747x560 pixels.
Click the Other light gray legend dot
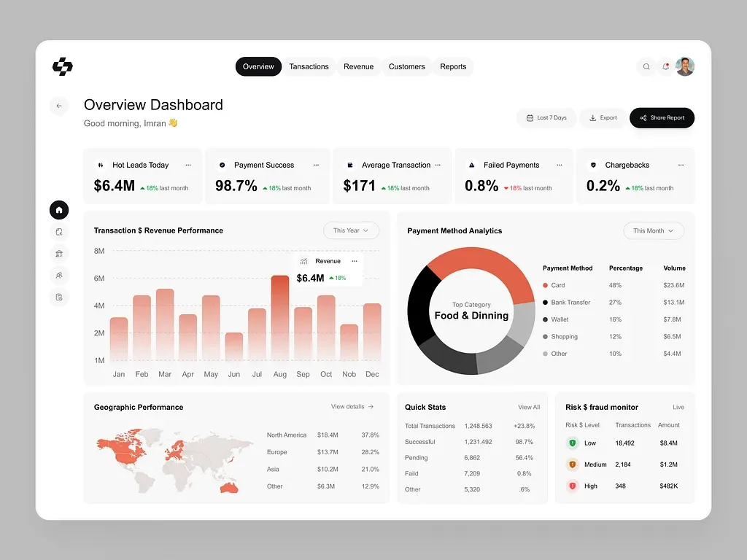tap(545, 354)
